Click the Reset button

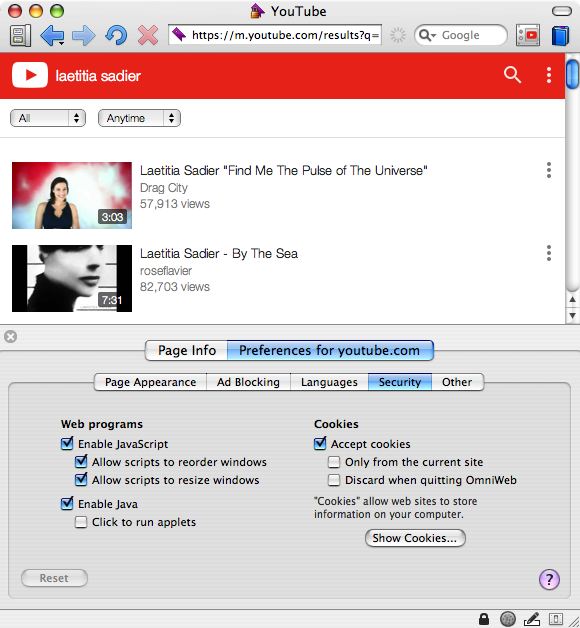[54, 578]
